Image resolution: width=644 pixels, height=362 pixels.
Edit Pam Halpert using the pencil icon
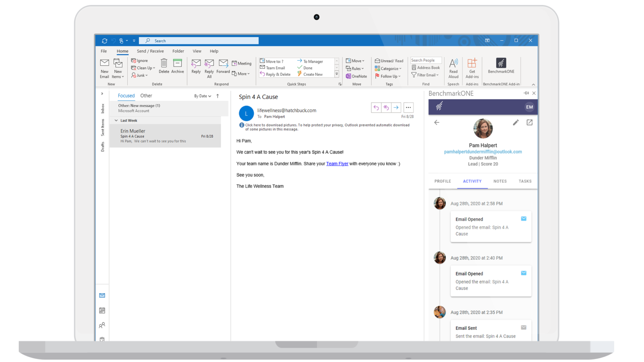tap(516, 122)
